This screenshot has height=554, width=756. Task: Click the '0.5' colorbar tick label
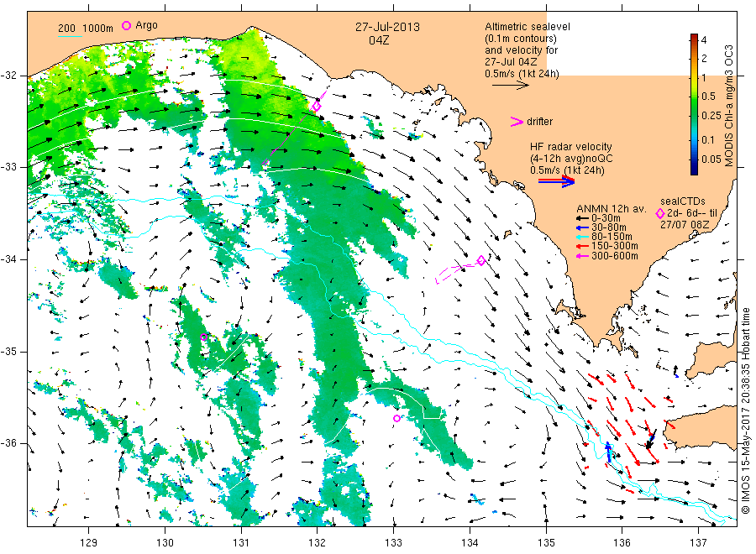[x=708, y=96]
